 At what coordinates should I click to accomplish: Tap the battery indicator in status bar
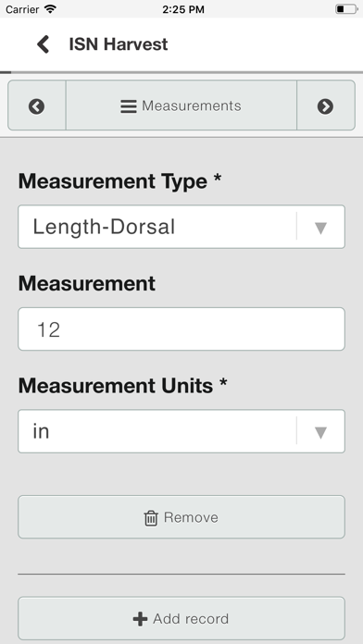tap(346, 8)
